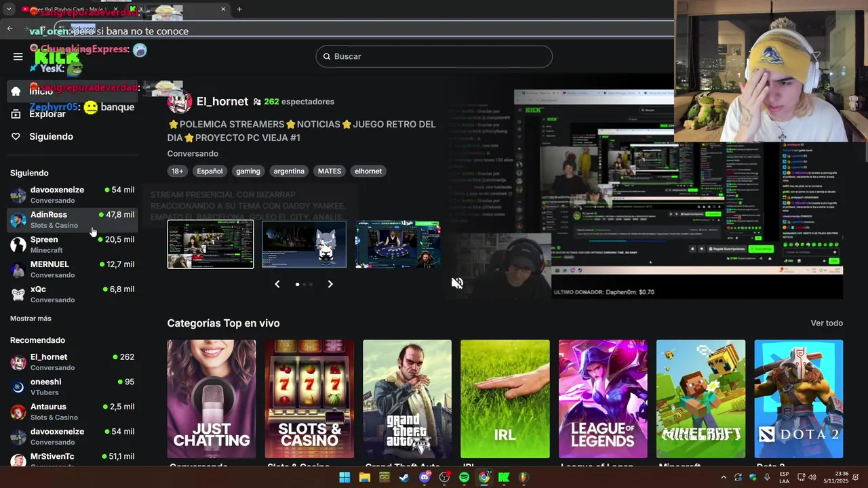The image size is (868, 488).
Task: Open the League of Legends category card
Action: 603,399
